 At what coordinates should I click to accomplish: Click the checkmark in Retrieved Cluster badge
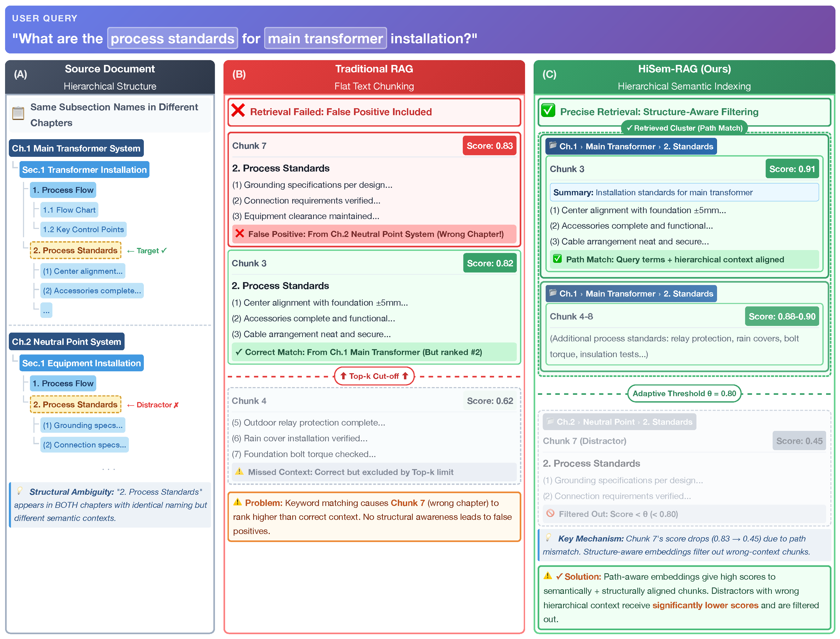(x=629, y=128)
